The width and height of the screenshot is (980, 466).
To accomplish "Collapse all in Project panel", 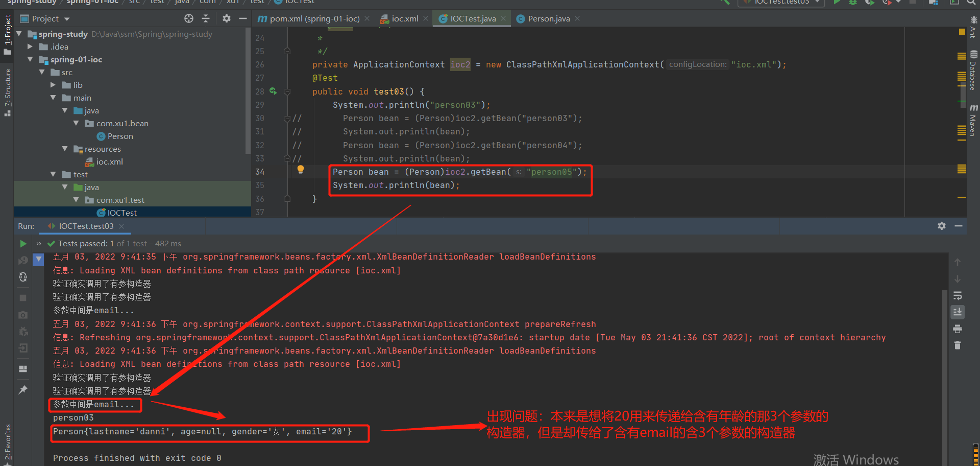I will point(206,18).
